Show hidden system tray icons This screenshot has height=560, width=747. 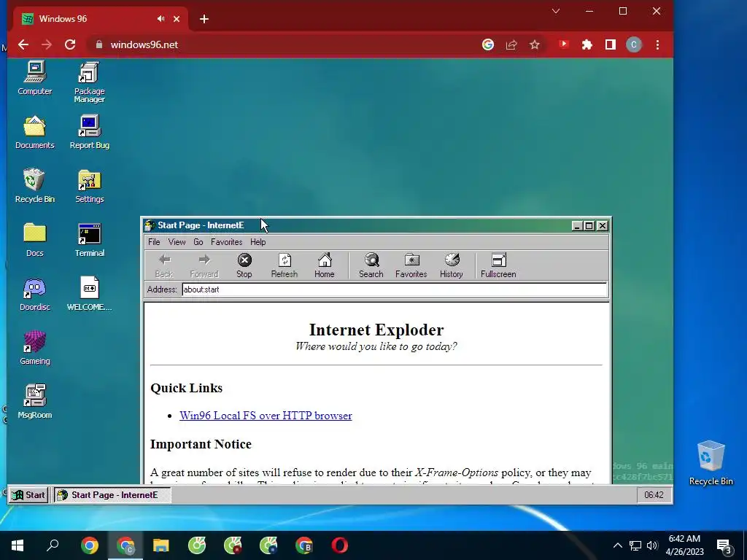click(x=617, y=545)
